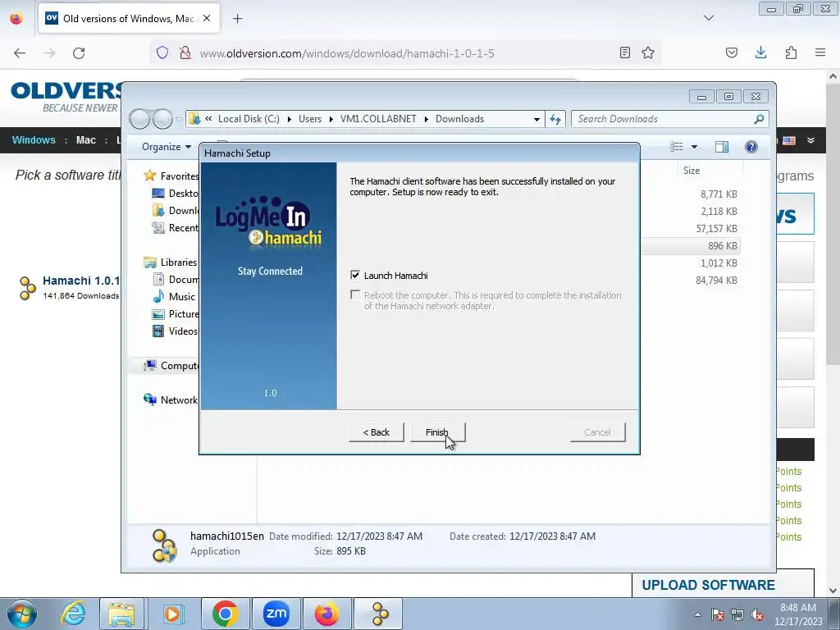Open address bar history dropdown in Explorer
Viewport: 840px width, 630px height.
click(x=536, y=119)
